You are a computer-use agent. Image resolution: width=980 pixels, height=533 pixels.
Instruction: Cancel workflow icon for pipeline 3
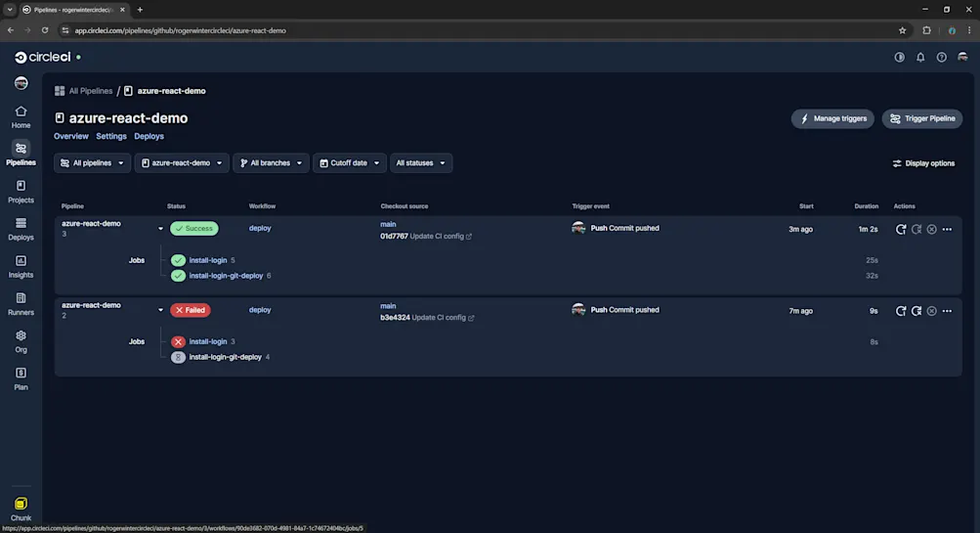click(931, 229)
